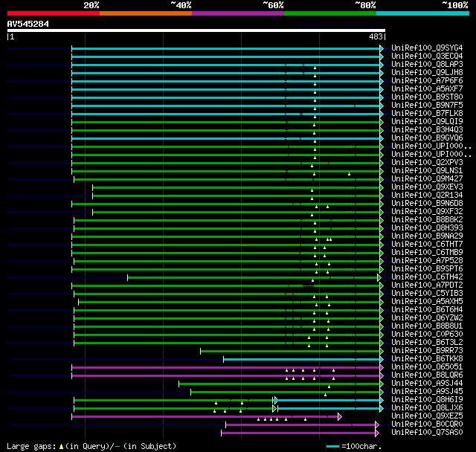Click the purple Q7SAS0 alignment bar

(299, 433)
